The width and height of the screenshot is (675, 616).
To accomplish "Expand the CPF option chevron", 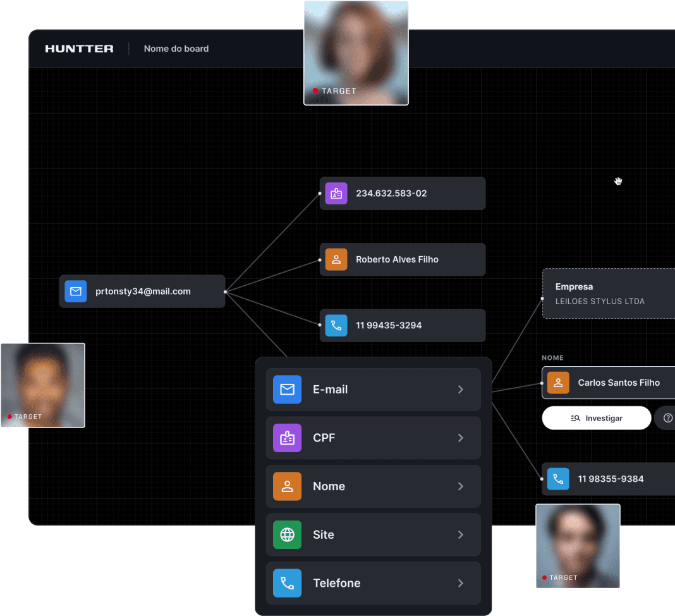I will coord(461,438).
